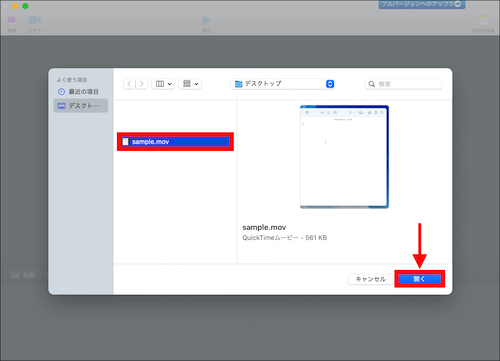Click the 再生 play button in main window

pos(207,24)
